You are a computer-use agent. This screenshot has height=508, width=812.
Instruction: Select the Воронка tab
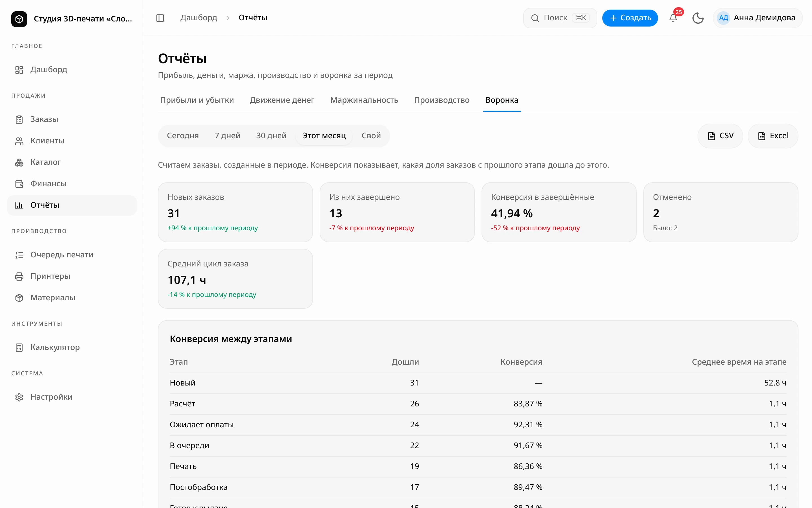[502, 100]
